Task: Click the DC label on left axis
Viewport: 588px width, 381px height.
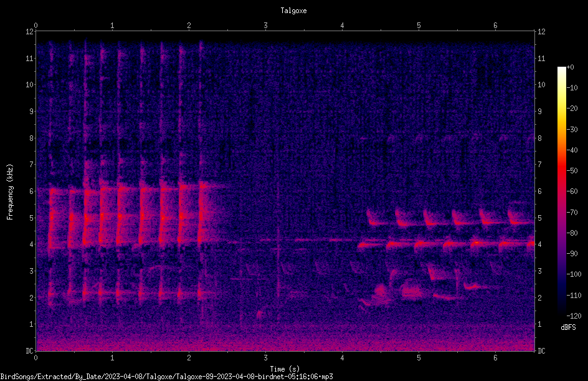Action: coord(30,351)
